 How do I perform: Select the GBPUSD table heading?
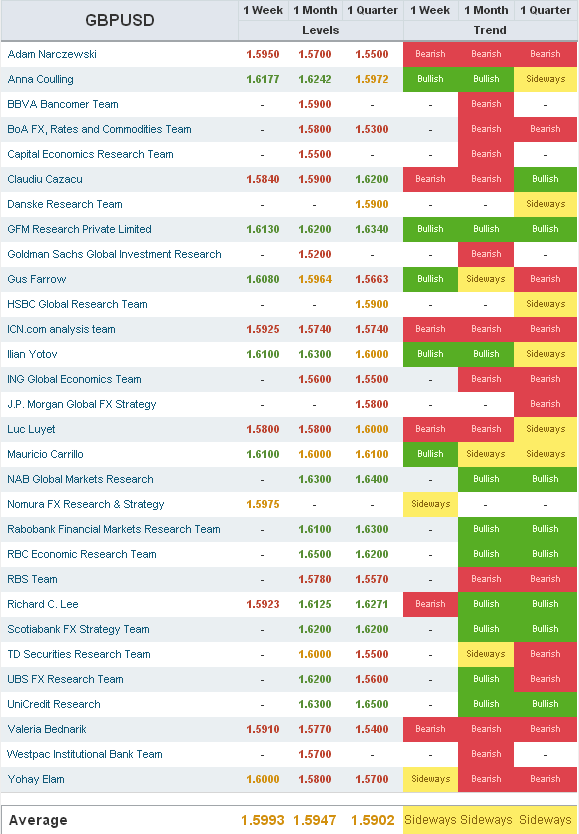tap(120, 20)
